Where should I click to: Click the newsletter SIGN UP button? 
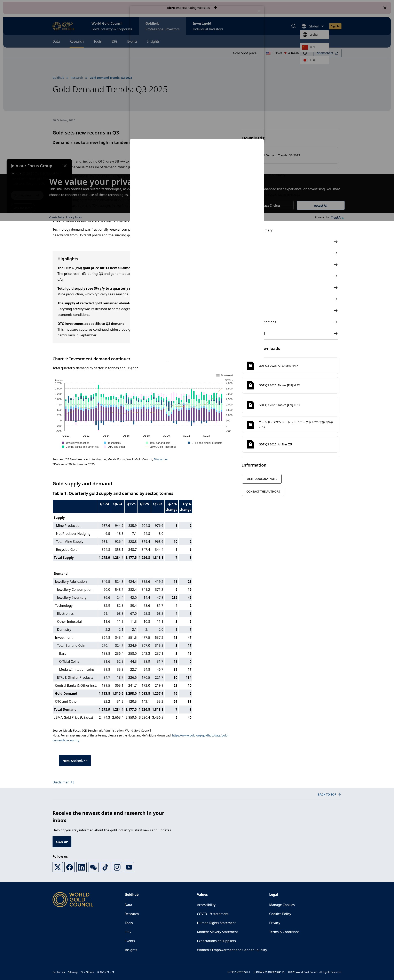pos(62,842)
